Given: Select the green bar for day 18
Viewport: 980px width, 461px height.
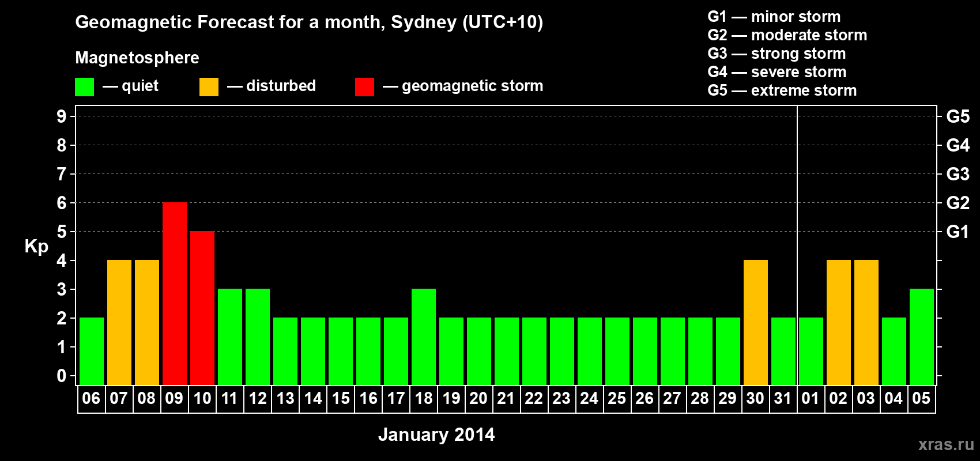Looking at the screenshot, I should click(424, 337).
